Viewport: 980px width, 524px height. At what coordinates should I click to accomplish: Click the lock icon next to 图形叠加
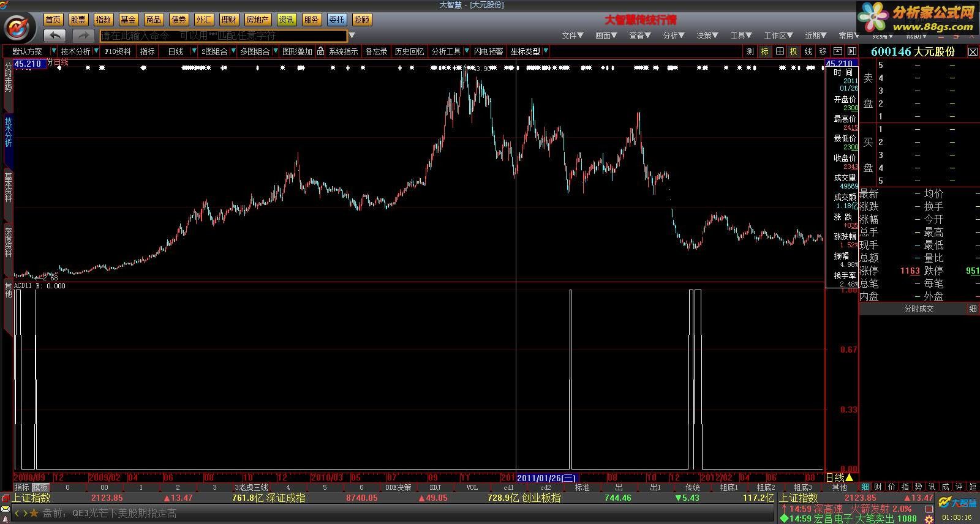[320, 51]
